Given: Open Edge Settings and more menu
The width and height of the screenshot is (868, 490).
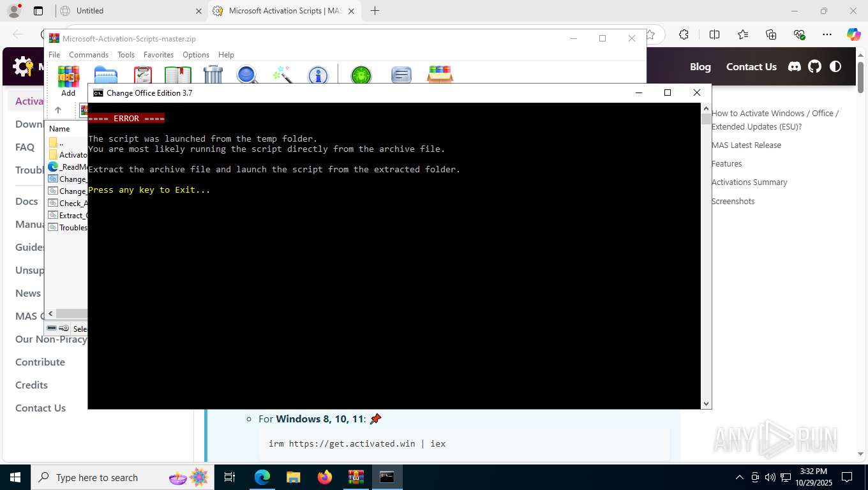Looking at the screenshot, I should tap(827, 34).
